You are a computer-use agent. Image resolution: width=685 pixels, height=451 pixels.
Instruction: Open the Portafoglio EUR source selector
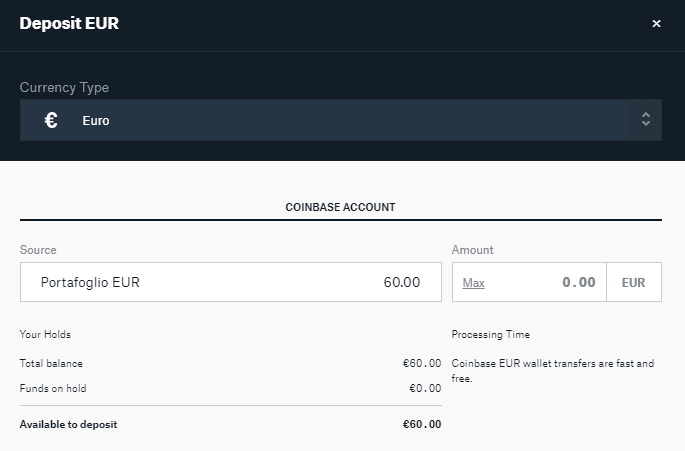[x=231, y=282]
